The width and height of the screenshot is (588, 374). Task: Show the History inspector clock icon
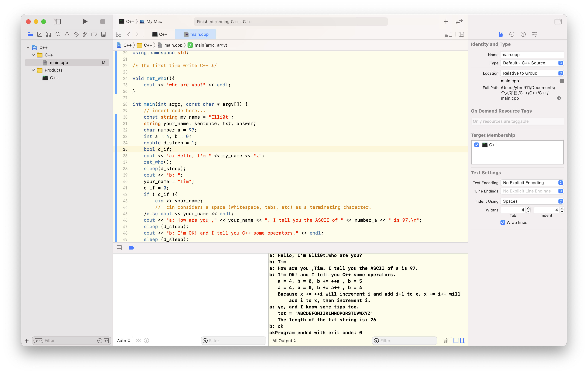[512, 34]
